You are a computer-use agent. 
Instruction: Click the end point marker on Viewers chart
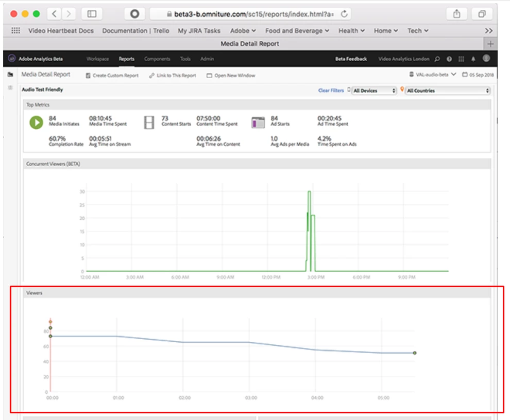point(415,353)
